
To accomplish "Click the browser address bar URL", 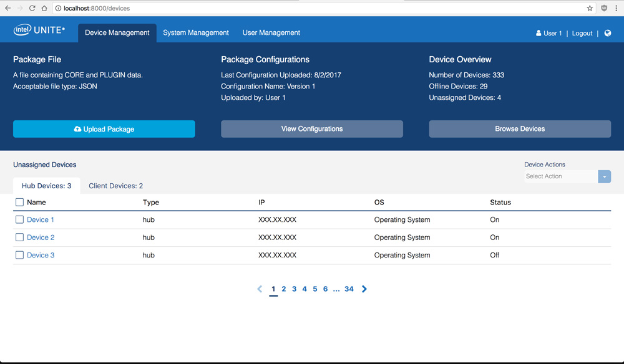I will tap(97, 8).
